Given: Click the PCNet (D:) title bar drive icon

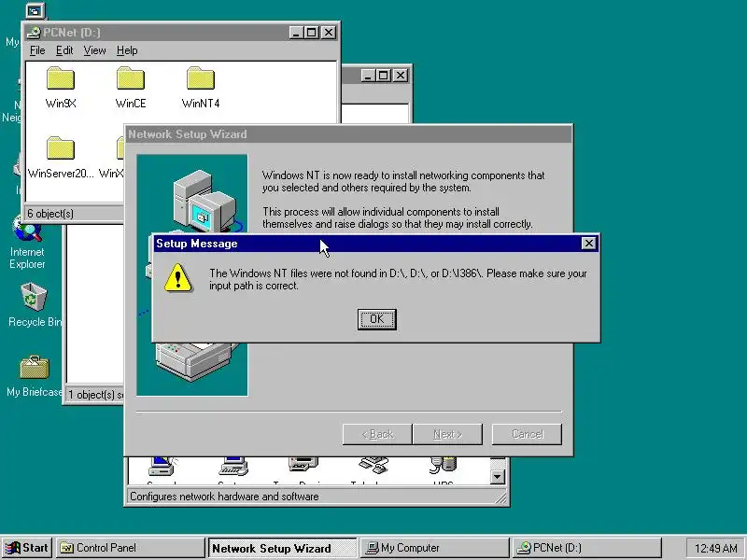Looking at the screenshot, I should pyautogui.click(x=34, y=33).
